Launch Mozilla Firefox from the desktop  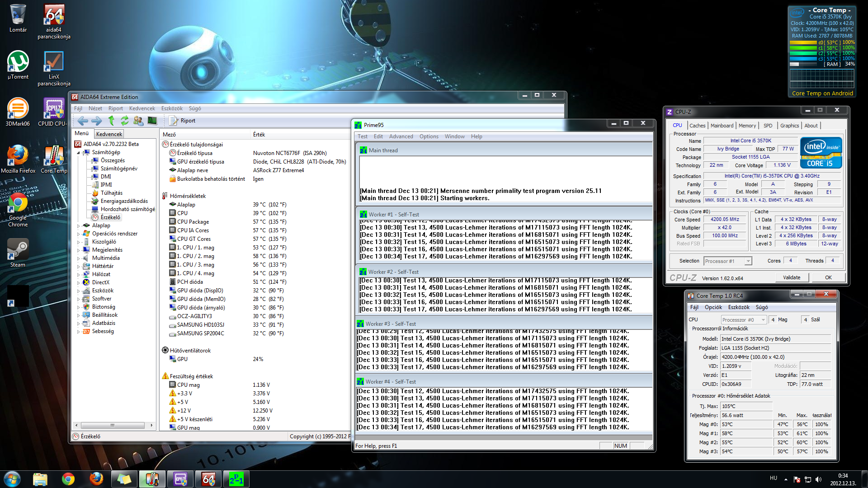(x=18, y=160)
